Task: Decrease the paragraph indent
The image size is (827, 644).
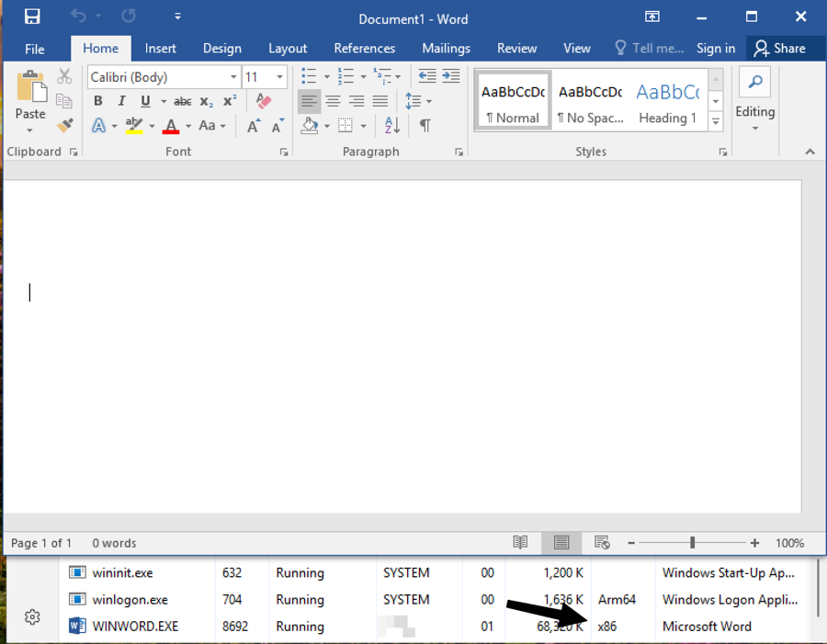Action: (426, 76)
